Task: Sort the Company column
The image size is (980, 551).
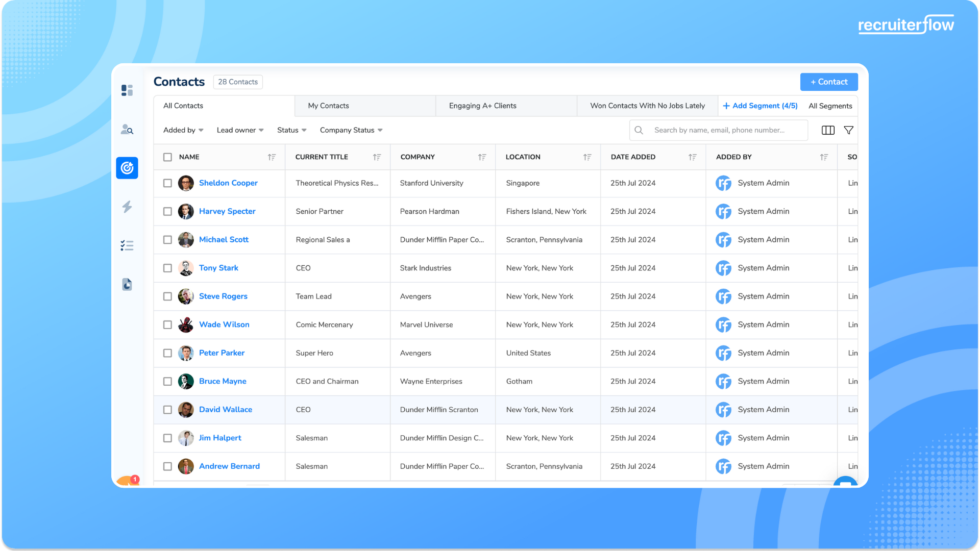Action: click(x=482, y=157)
